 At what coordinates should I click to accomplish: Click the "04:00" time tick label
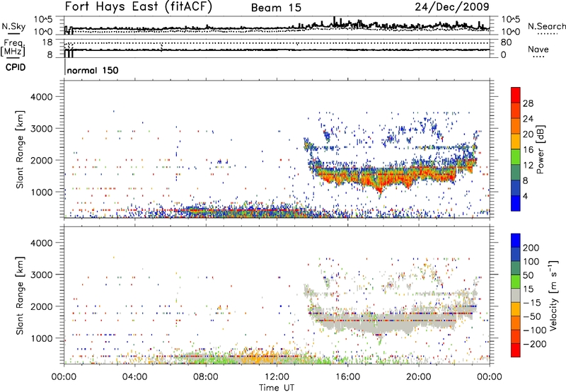(x=134, y=377)
